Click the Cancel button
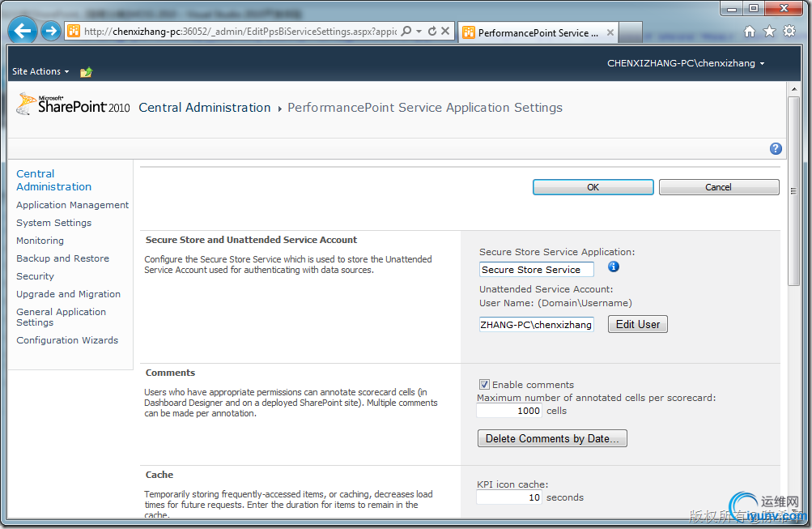Image resolution: width=812 pixels, height=529 pixels. (x=719, y=187)
